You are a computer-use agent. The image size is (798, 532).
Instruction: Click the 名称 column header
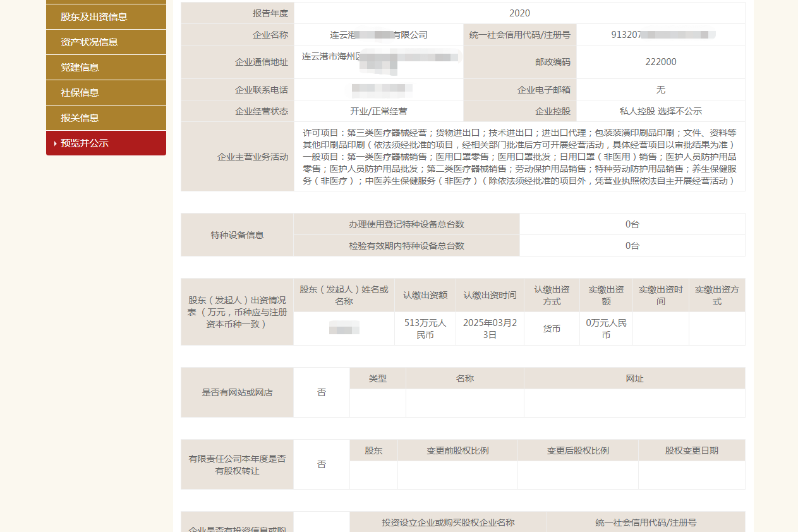465,378
